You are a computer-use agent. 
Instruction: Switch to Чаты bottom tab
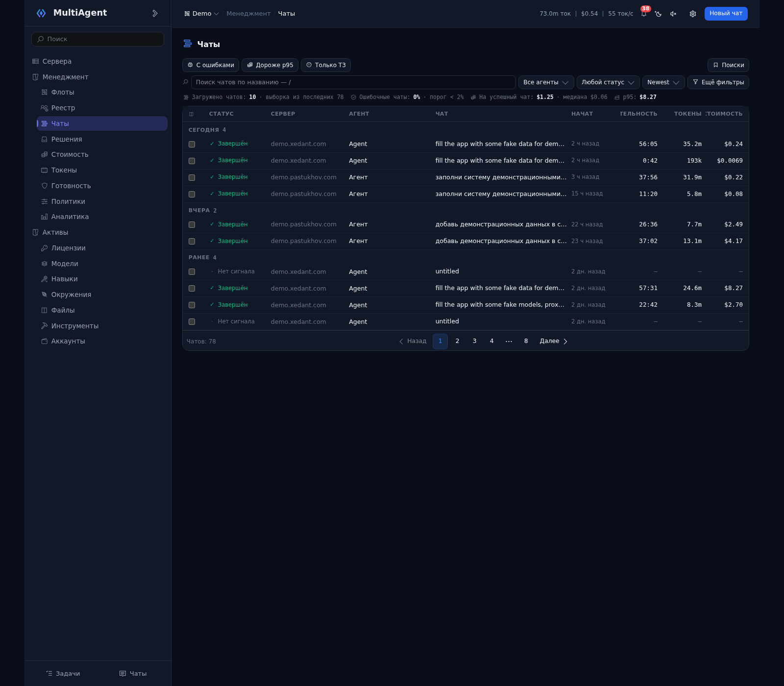(133, 674)
